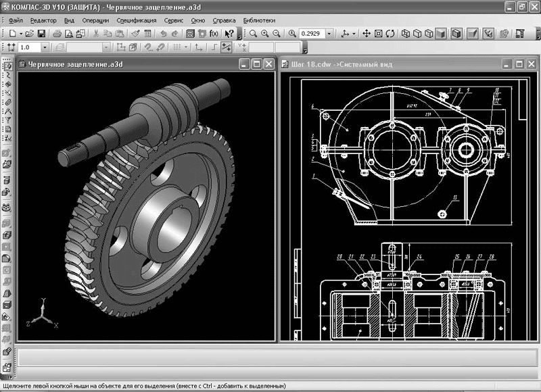Open the Операции menu

95,20
